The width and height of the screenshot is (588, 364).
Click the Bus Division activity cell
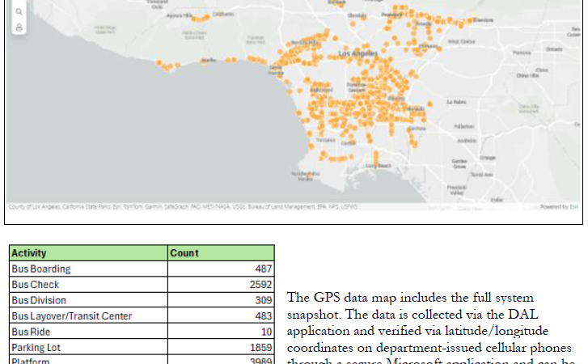[88, 300]
